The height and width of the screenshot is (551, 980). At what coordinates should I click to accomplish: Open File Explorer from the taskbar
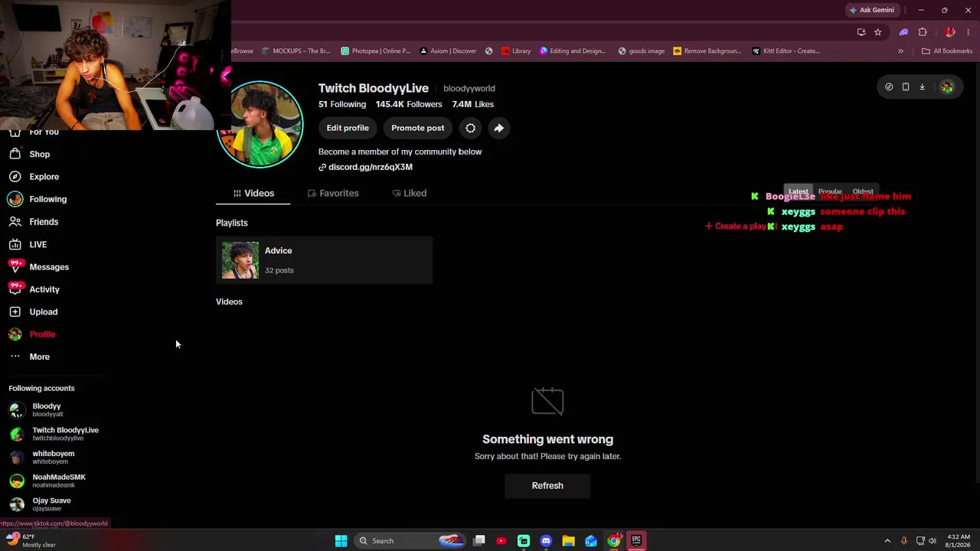coord(568,541)
